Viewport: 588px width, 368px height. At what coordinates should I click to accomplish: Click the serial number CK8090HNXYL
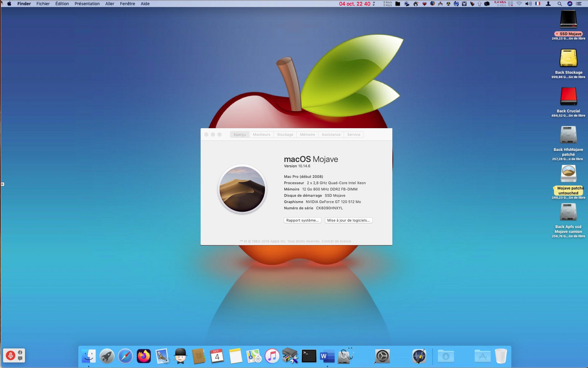pos(329,208)
